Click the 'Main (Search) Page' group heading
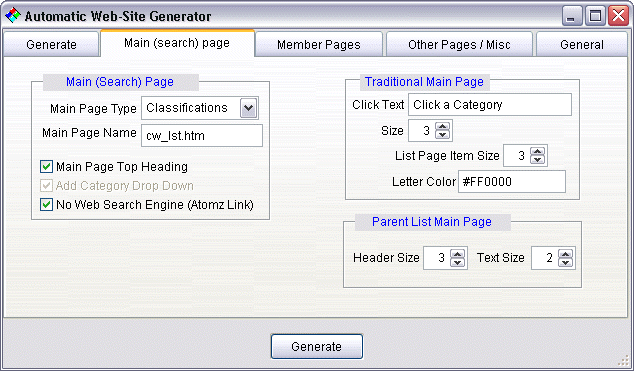 tap(120, 82)
